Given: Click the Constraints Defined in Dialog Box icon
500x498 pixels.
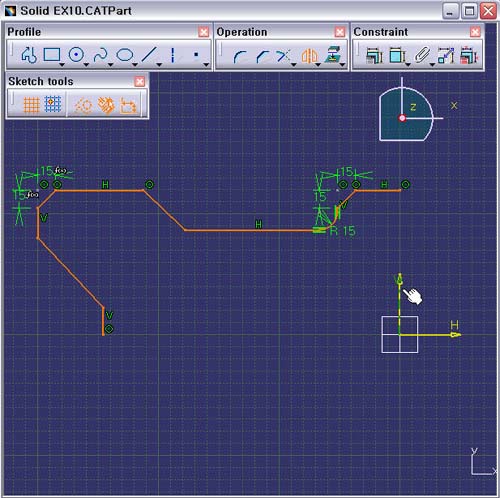Looking at the screenshot, I should point(374,55).
